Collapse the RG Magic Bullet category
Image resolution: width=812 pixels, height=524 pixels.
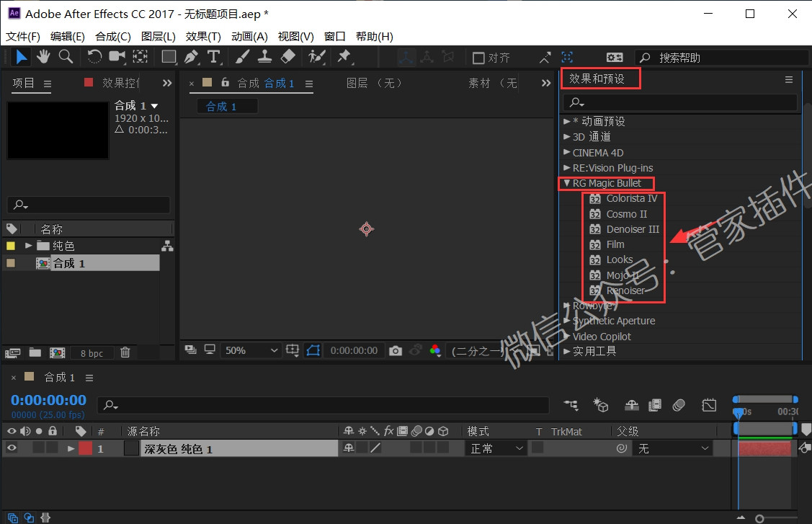point(566,183)
